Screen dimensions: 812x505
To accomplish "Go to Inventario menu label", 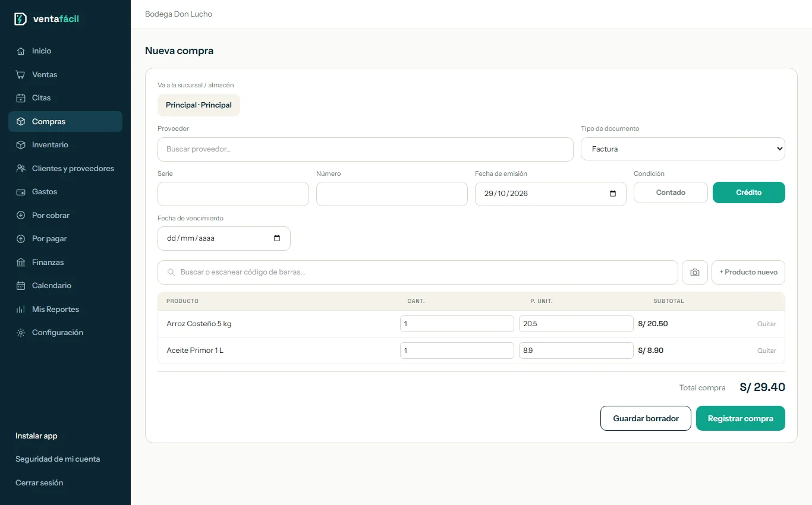I will (50, 145).
